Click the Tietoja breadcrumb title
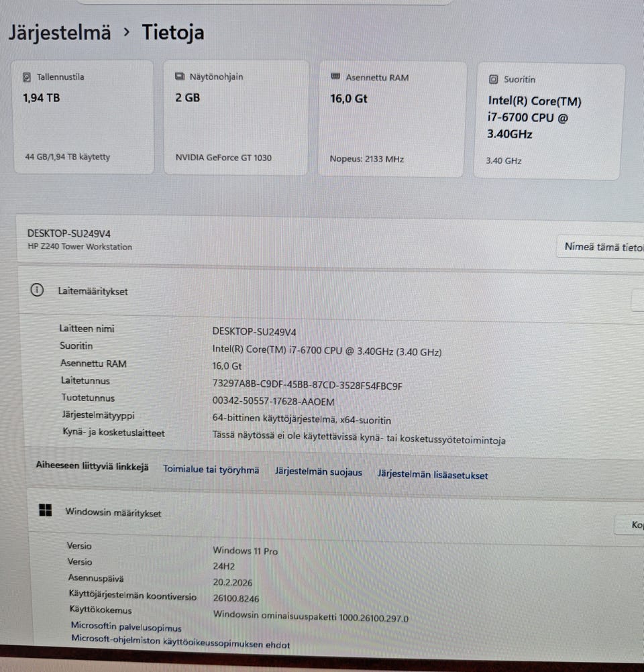Viewport: 644px width, 672px height. pos(173,33)
